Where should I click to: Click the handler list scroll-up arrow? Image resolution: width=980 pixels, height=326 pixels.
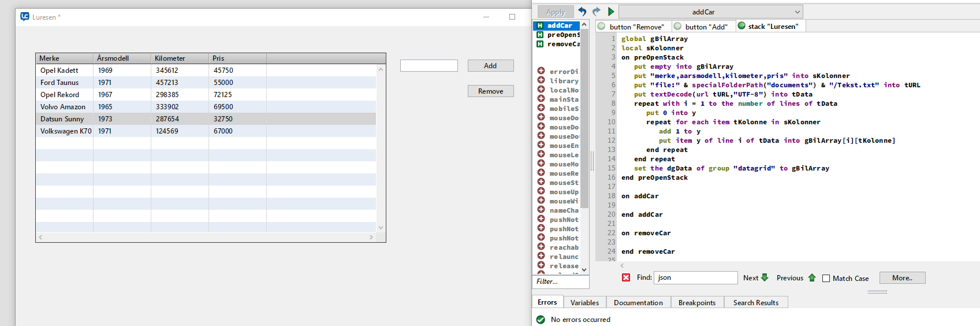click(584, 25)
